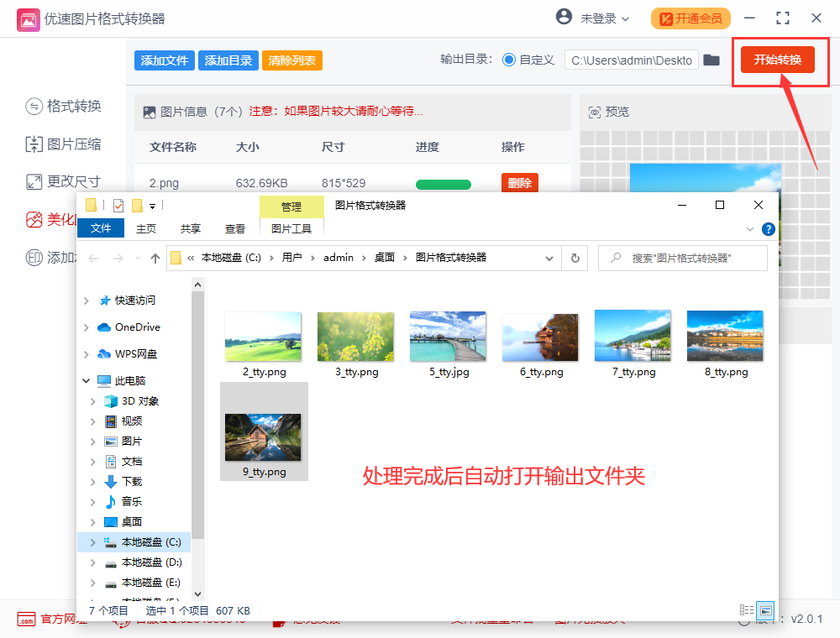Select the 7_tty.png thumbnail
The image size is (840, 638).
[x=633, y=336]
